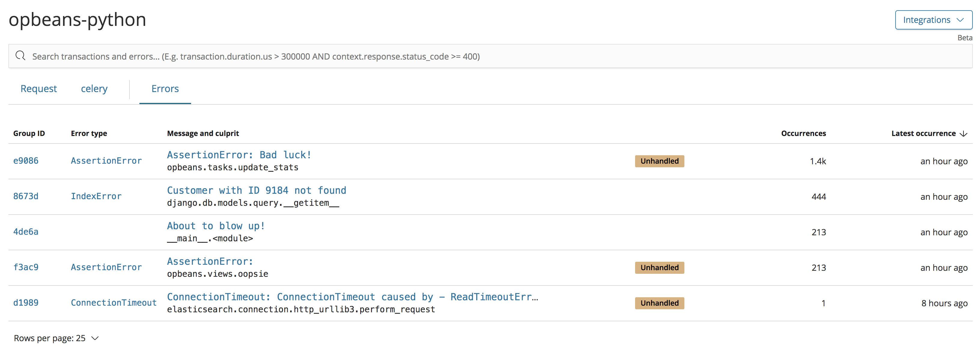Open error group f3ac9
Screen dimensions: 980x352
coord(26,267)
